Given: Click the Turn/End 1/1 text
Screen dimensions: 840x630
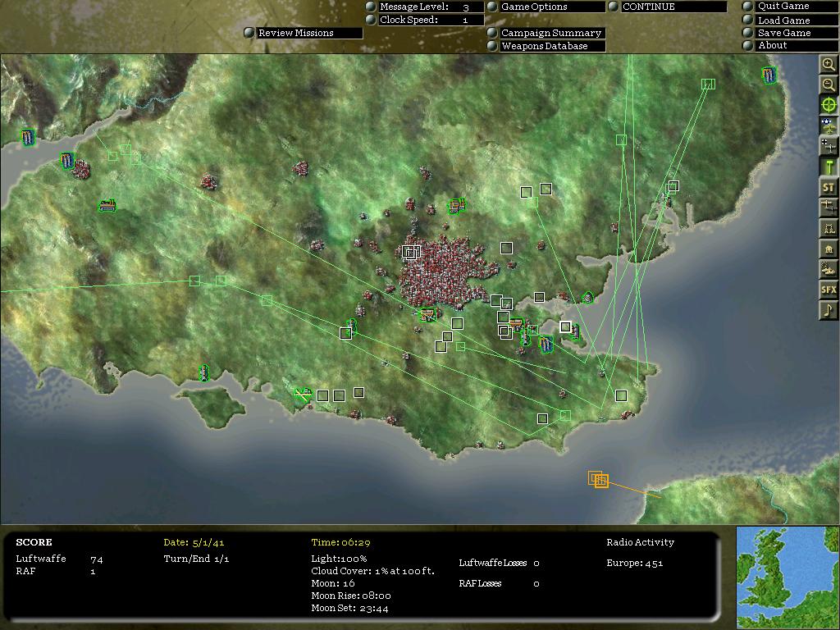Looking at the screenshot, I should [x=197, y=559].
